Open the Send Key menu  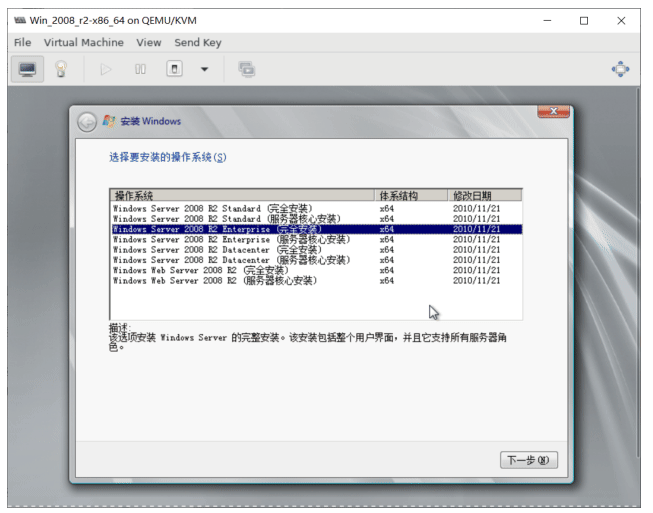[198, 42]
